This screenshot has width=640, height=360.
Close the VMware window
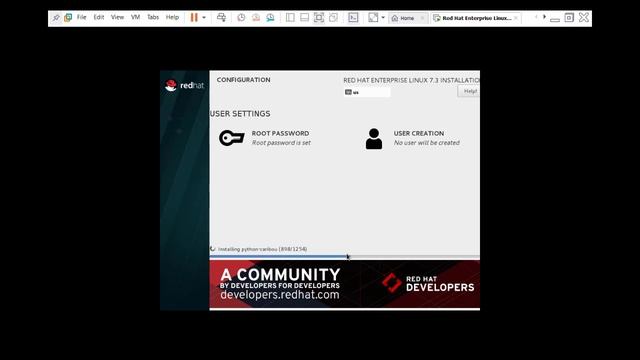pyautogui.click(x=584, y=17)
